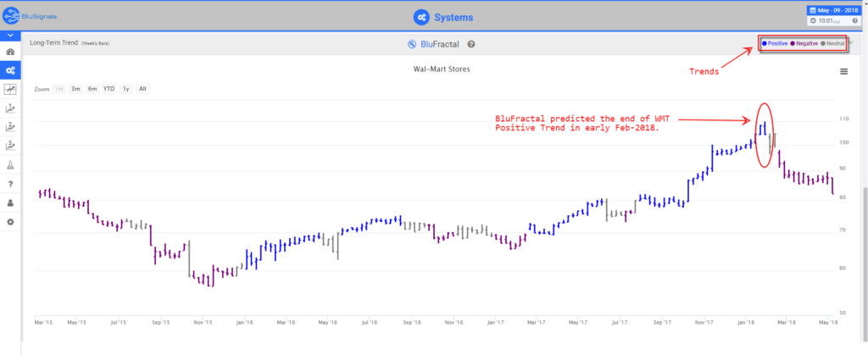Image resolution: width=868 pixels, height=355 pixels.
Task: Set zoom range to All
Action: tap(142, 88)
